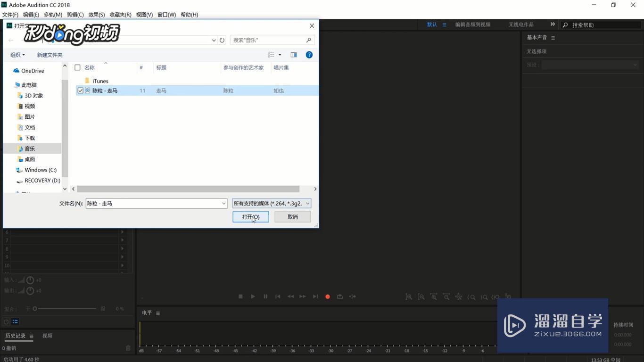644x362 pixels.
Task: Click Zoom In Time icon
Action: (x=434, y=296)
